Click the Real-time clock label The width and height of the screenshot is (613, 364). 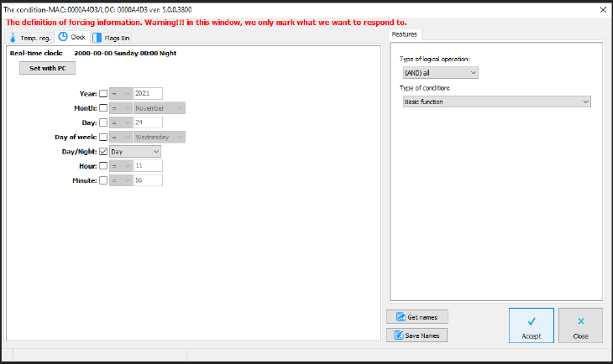click(36, 53)
